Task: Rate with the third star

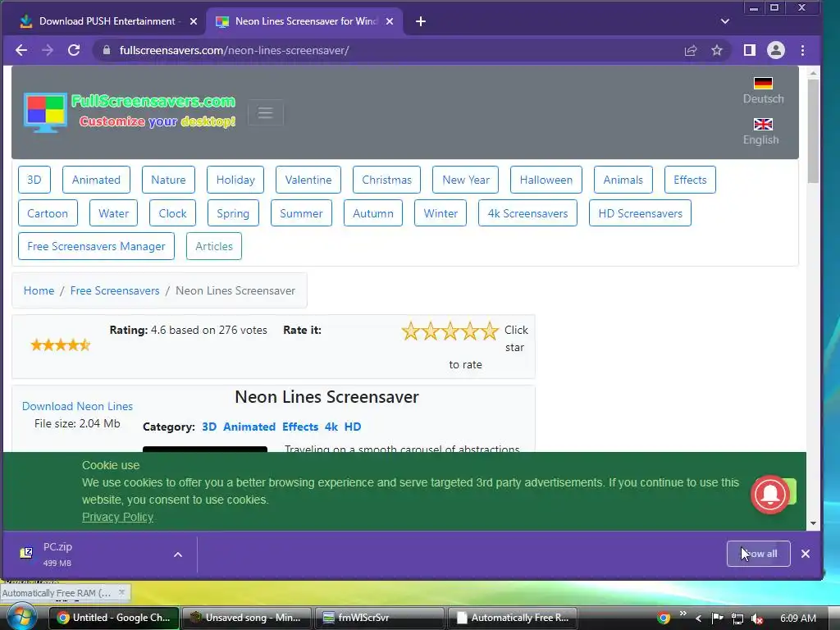Action: click(x=450, y=331)
